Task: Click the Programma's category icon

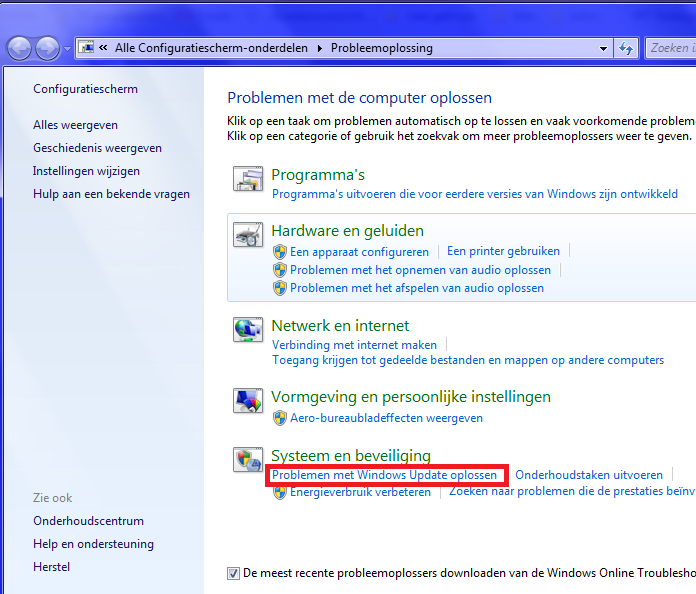Action: click(x=248, y=178)
